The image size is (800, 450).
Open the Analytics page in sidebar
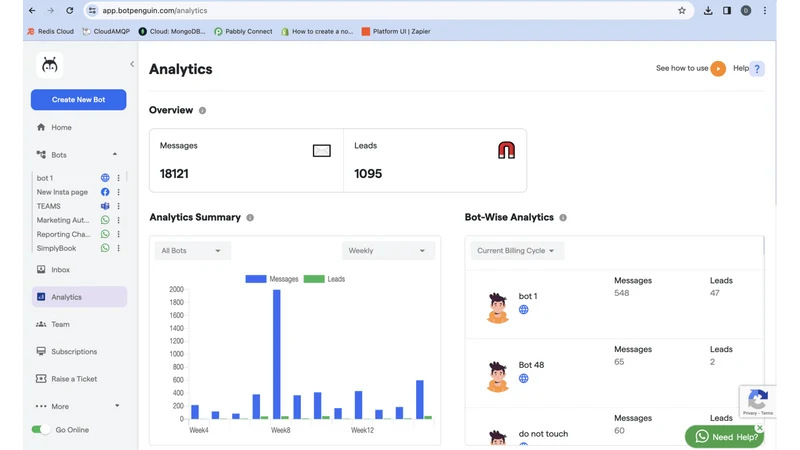pyautogui.click(x=79, y=297)
